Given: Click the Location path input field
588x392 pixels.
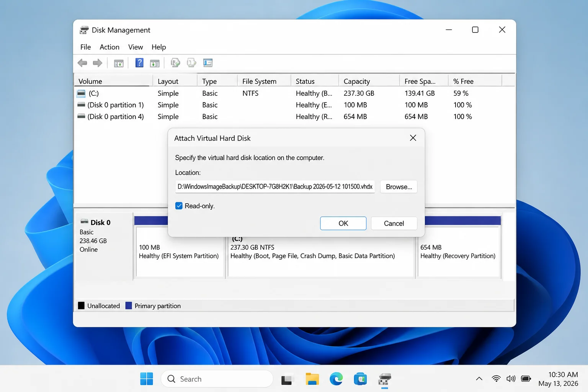Looking at the screenshot, I should [275, 187].
